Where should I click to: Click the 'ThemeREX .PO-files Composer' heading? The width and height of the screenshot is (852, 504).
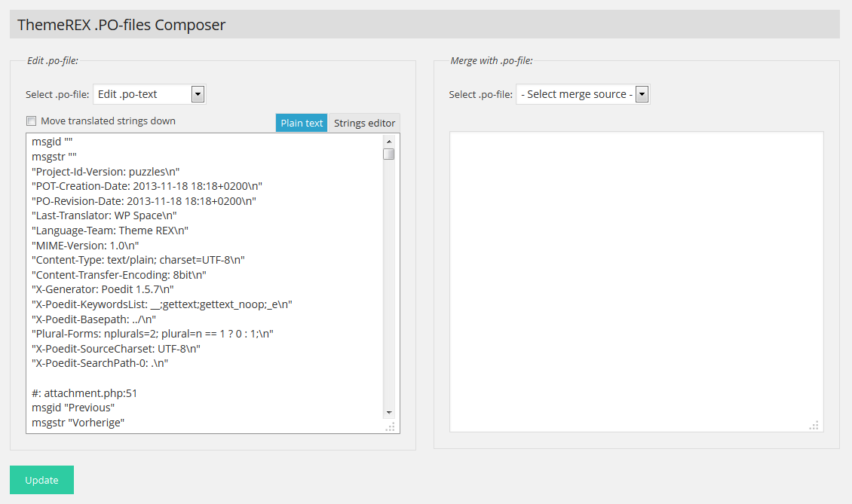[x=121, y=25]
